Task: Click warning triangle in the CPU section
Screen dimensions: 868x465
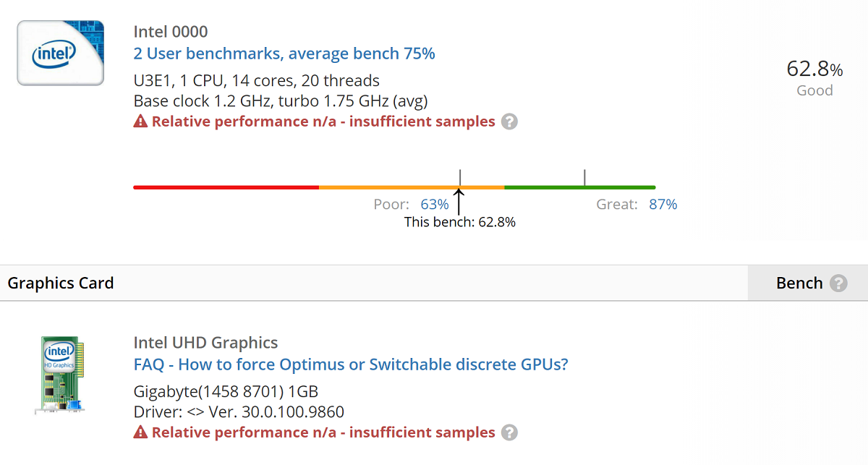Action: pyautogui.click(x=140, y=121)
